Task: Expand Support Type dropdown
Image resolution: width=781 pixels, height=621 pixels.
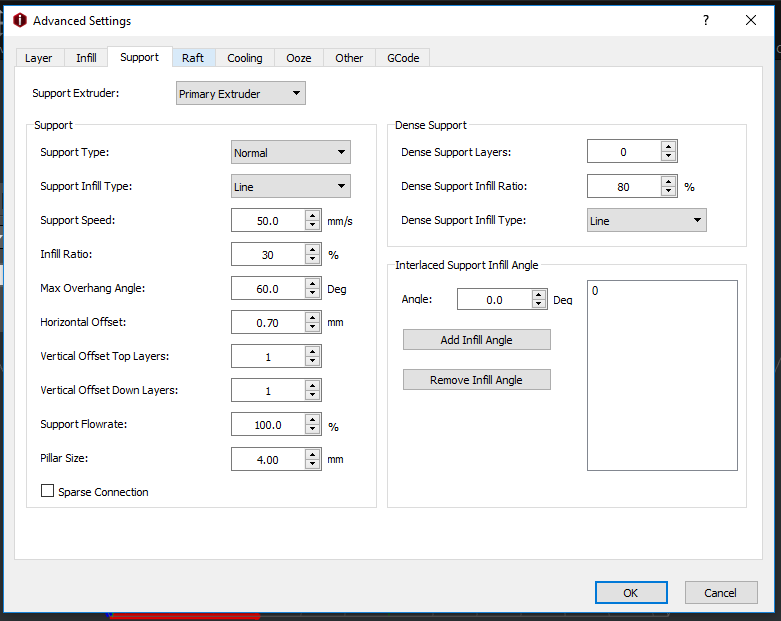Action: 291,153
